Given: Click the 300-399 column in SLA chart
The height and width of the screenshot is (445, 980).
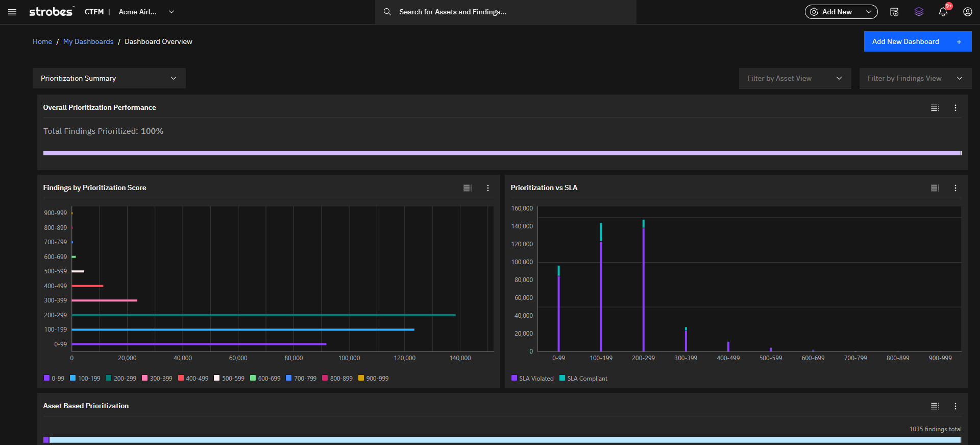Looking at the screenshot, I should click(x=685, y=339).
